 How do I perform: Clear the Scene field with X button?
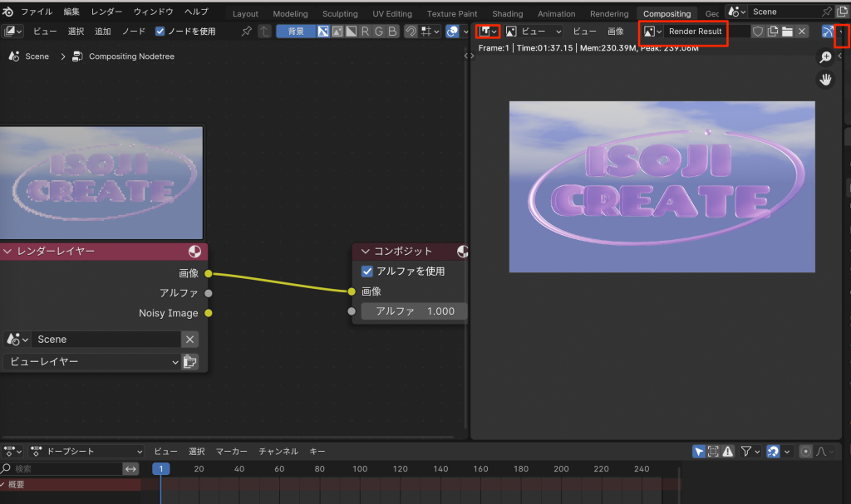pyautogui.click(x=190, y=339)
